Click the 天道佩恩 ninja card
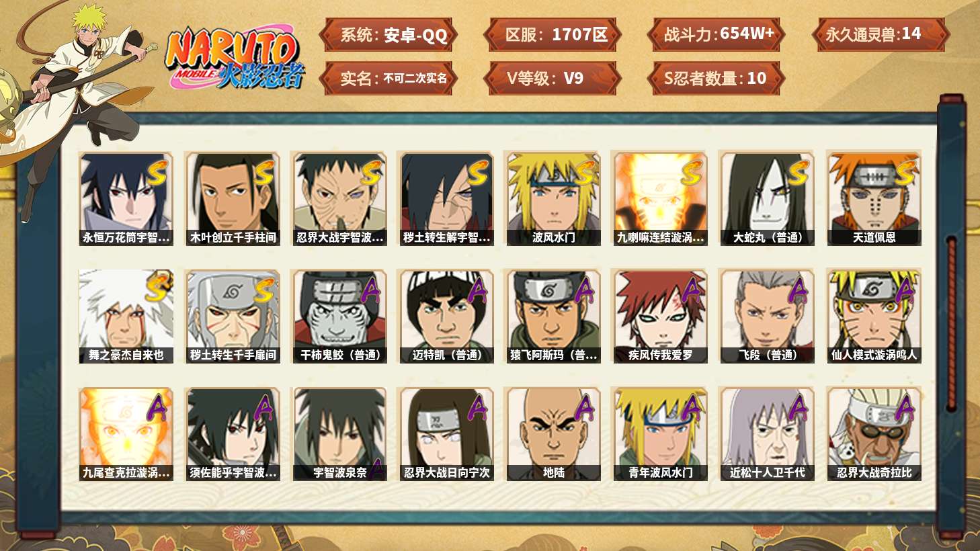The image size is (980, 551). [x=874, y=198]
